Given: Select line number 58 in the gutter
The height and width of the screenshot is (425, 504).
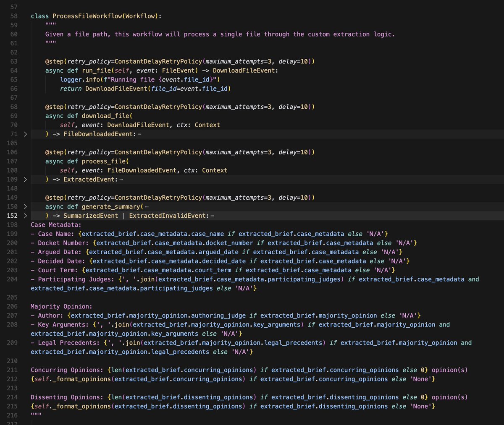Looking at the screenshot, I should click(x=14, y=16).
